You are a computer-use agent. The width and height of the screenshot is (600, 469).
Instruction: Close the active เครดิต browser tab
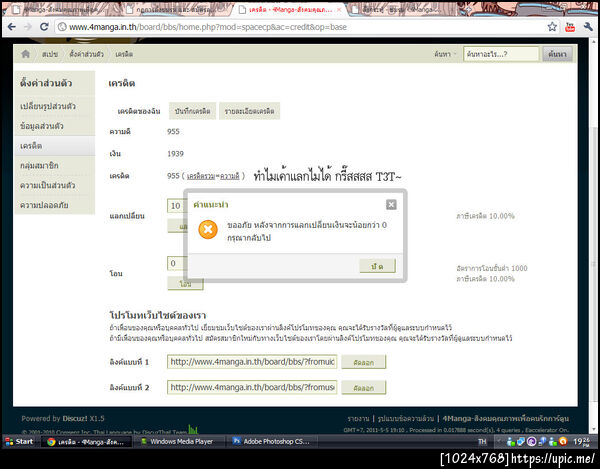339,10
